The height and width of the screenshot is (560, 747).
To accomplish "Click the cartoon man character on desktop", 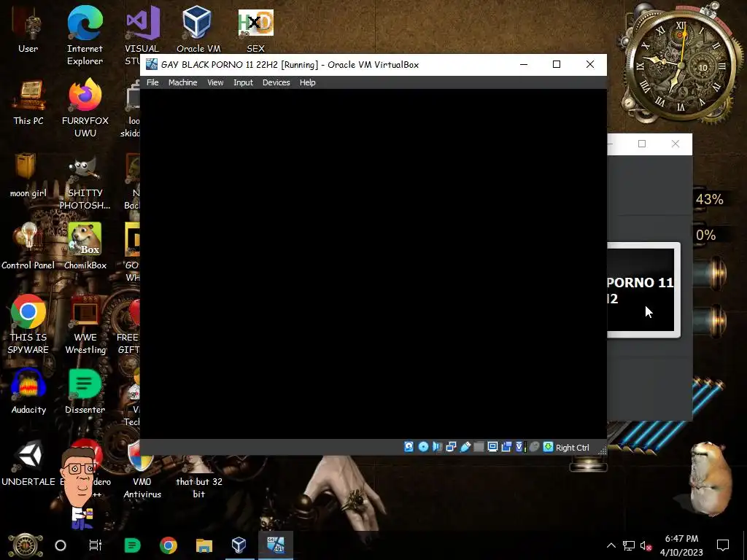I will 79,488.
